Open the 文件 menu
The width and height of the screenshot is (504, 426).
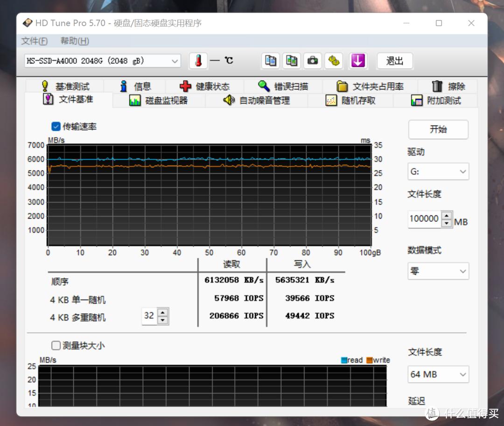pos(34,41)
